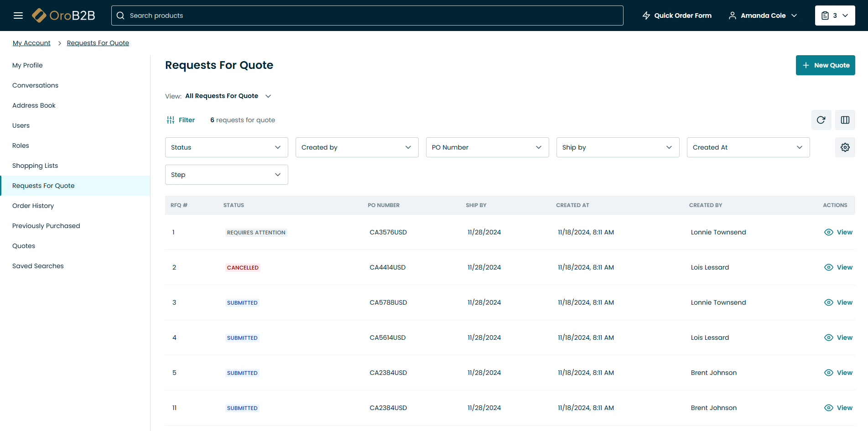Click the eye icon for RFQ 1

[828, 232]
